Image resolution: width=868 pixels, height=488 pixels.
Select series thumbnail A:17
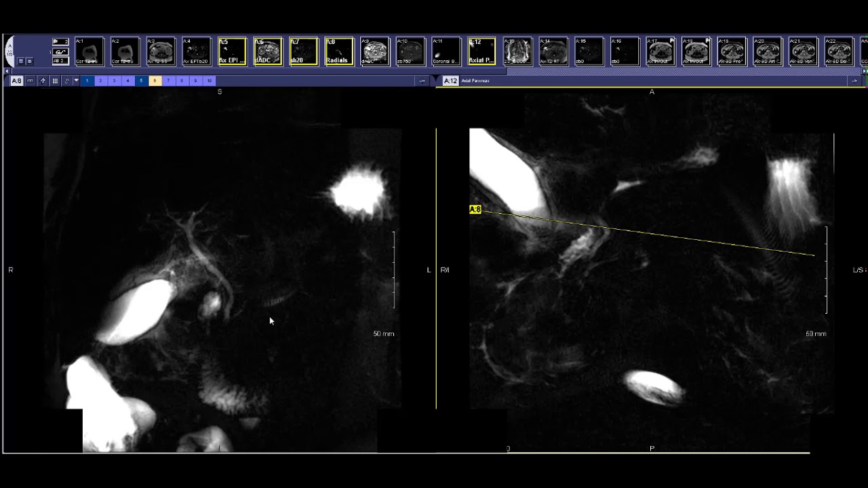(660, 52)
